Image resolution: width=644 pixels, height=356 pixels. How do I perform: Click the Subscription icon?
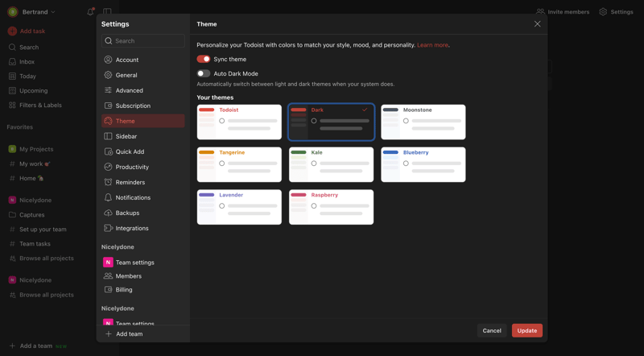[108, 106]
